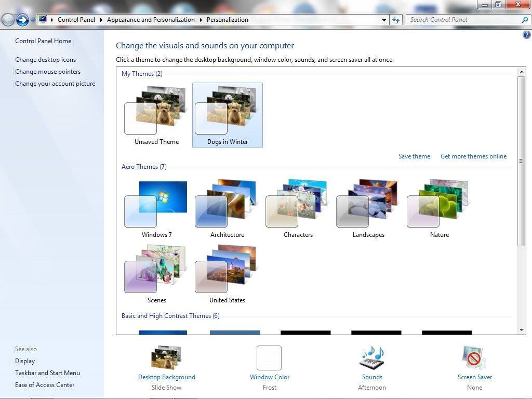Open Change desktop icons
This screenshot has height=399, width=532.
click(46, 60)
